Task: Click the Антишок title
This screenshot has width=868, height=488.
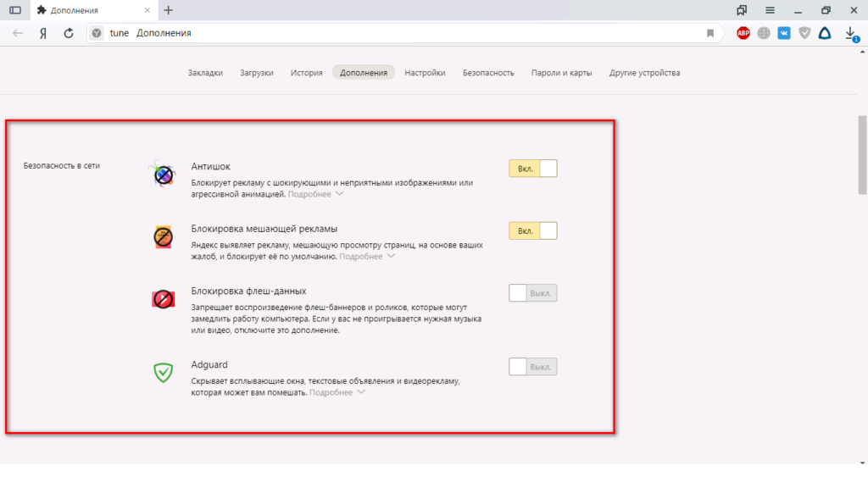Action: coord(210,166)
